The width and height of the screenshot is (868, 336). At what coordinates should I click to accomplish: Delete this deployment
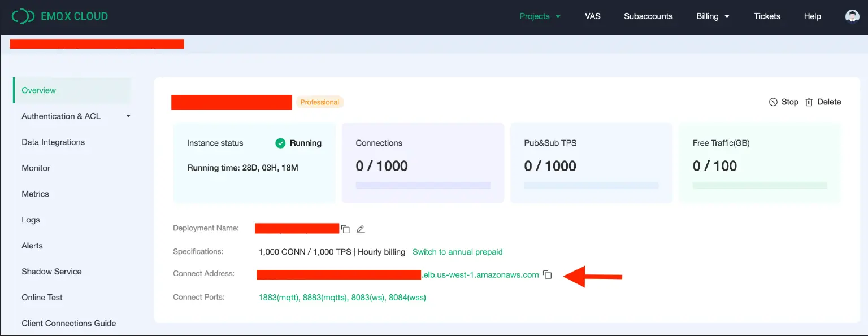click(823, 102)
